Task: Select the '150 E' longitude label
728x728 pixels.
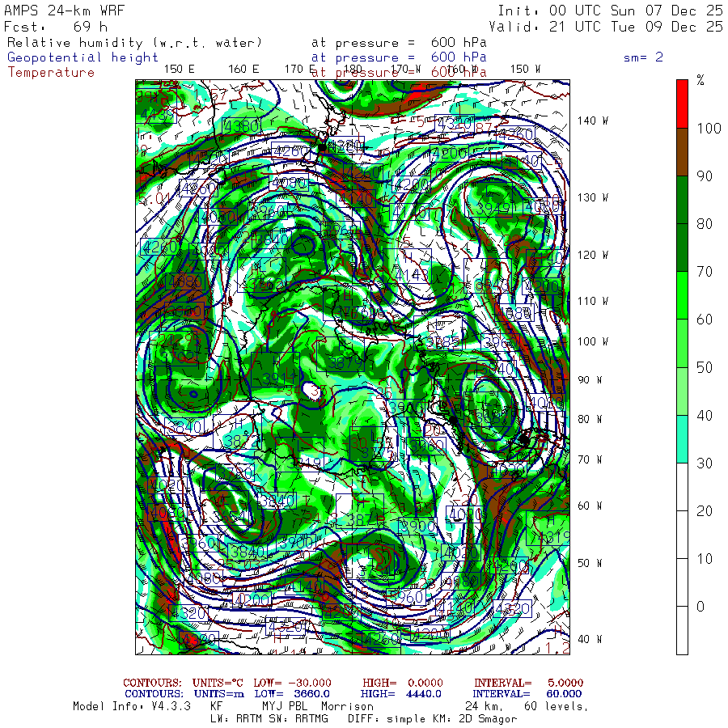Action: 179,69
